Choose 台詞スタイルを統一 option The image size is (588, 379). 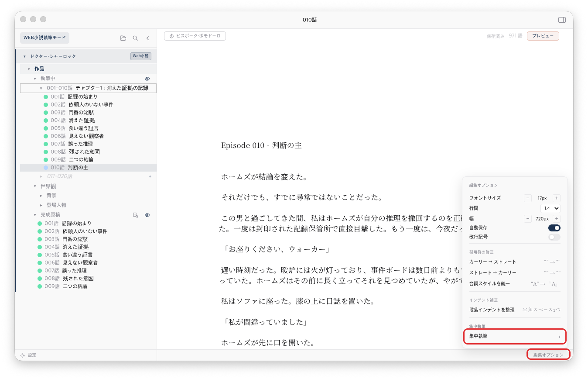tap(515, 284)
